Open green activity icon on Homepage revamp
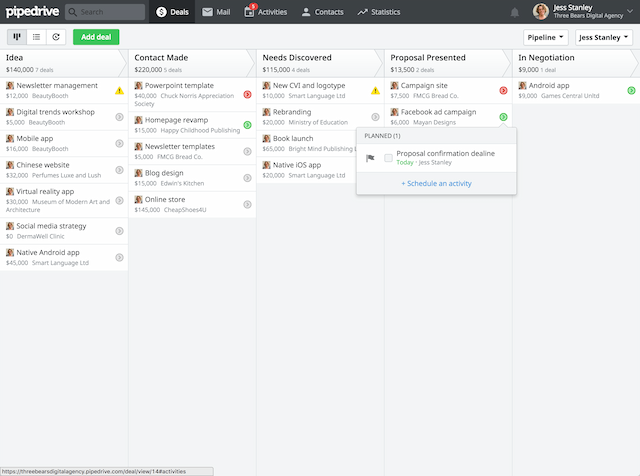Screen dimensions: 640x476 [x=247, y=125]
